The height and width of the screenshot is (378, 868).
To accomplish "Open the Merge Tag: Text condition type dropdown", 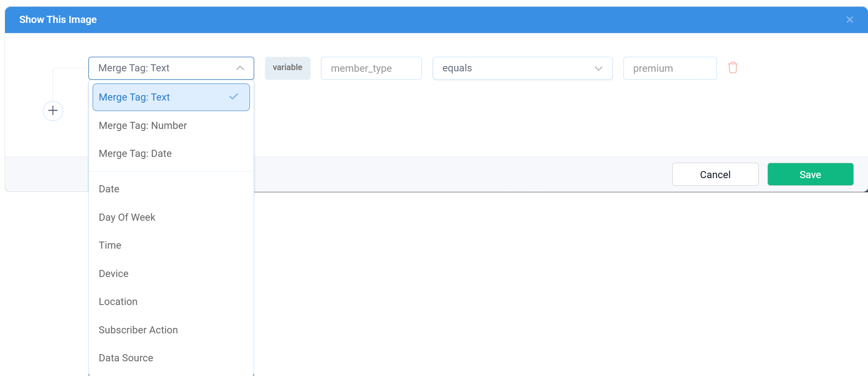I will tap(171, 68).
